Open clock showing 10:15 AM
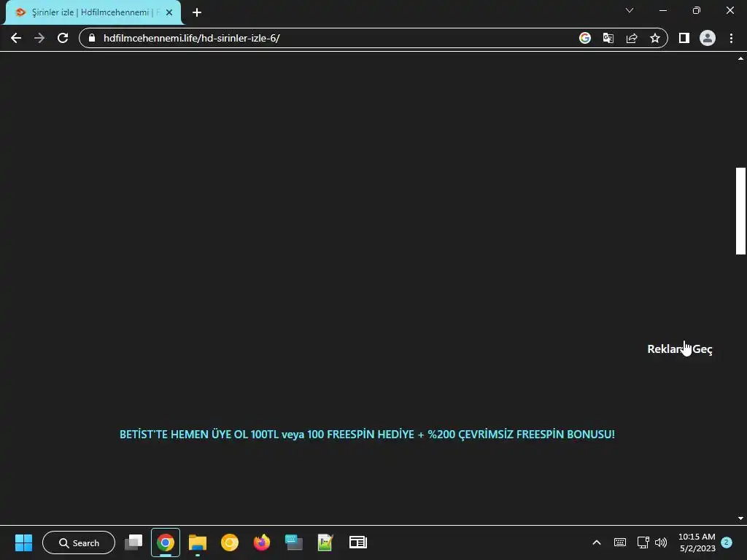The image size is (747, 560). [x=697, y=542]
